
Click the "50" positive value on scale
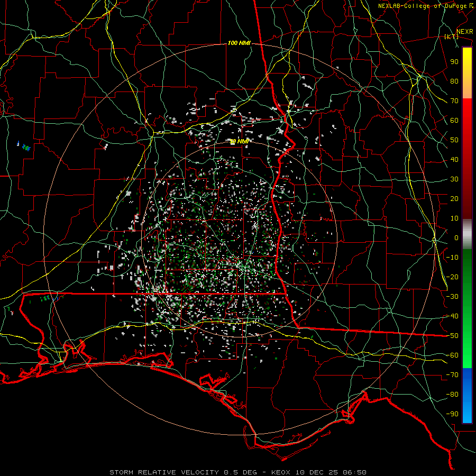454,140
